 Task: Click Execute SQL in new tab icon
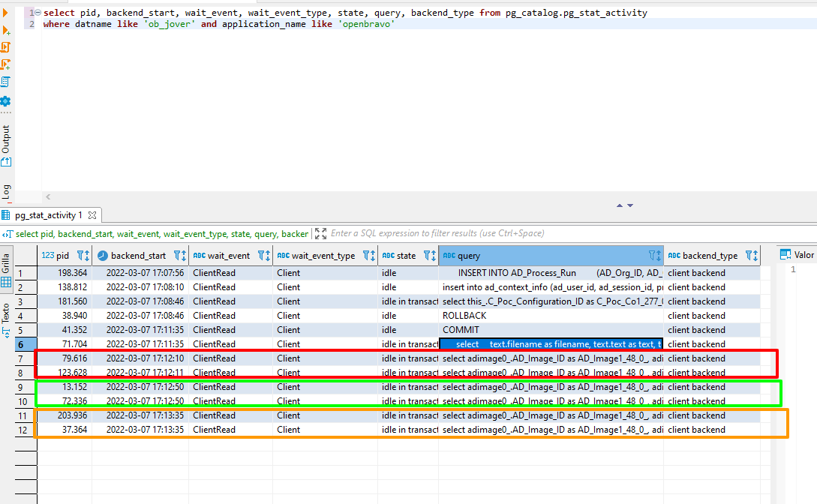[6, 30]
